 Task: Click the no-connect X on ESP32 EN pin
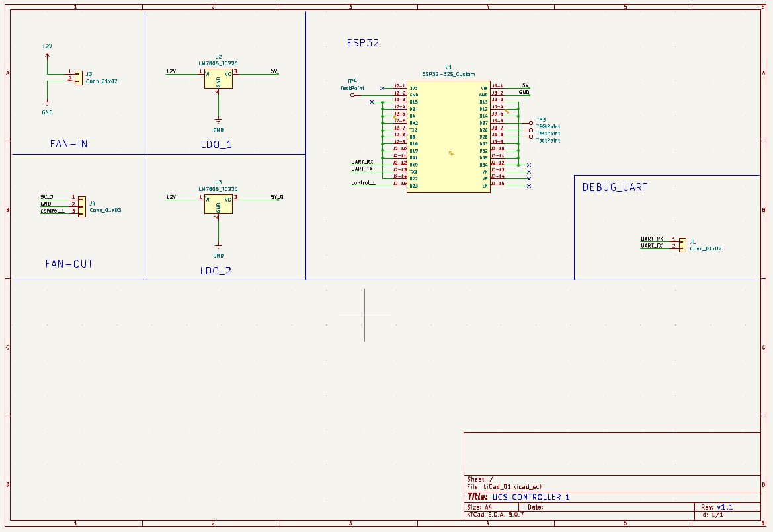click(529, 186)
